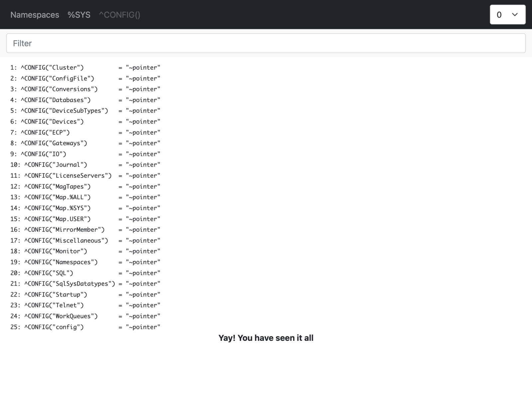
Task: Click the ^CONFIG() breadcrumb item
Action: (119, 15)
